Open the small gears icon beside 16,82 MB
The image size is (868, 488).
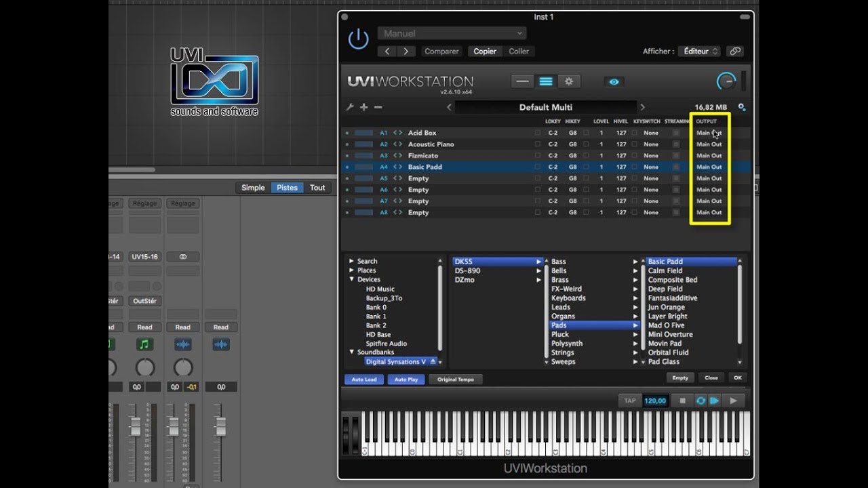(741, 107)
